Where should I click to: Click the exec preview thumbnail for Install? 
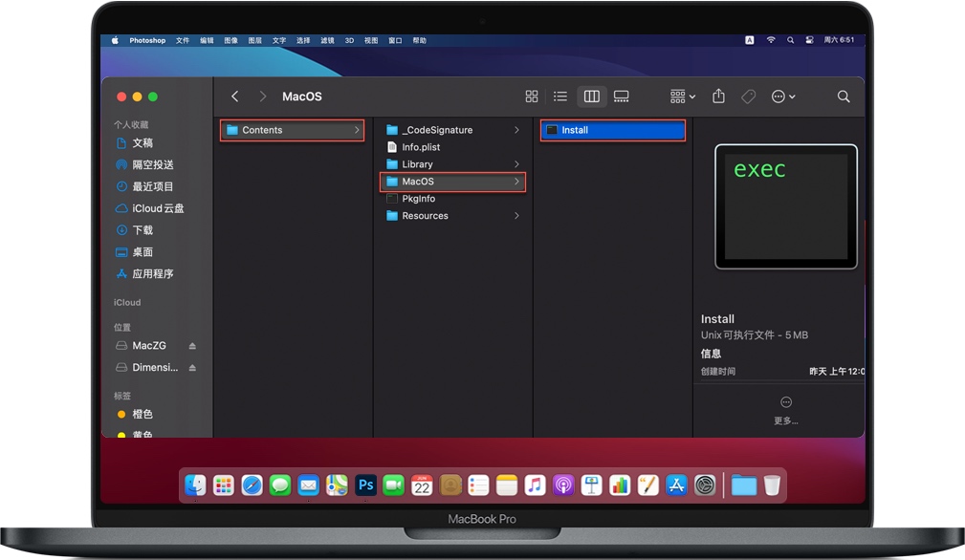(784, 205)
